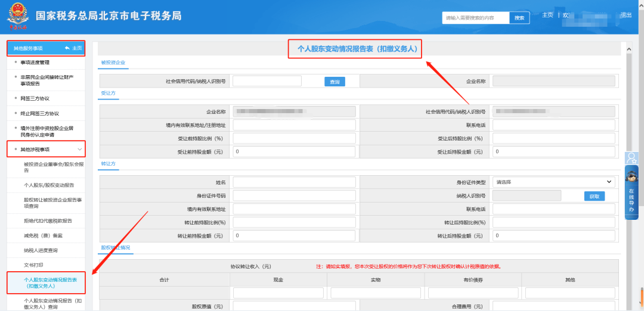Screen dimensions: 644x311
Task: Click the 个人股东变动情况报告表 page title
Action: [x=357, y=49]
